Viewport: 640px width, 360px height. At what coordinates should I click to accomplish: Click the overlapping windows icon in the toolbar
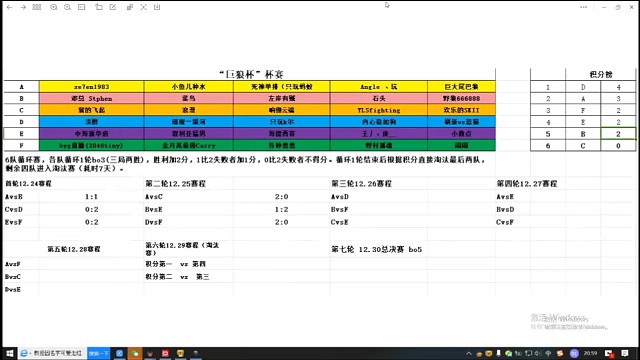pyautogui.click(x=130, y=7)
